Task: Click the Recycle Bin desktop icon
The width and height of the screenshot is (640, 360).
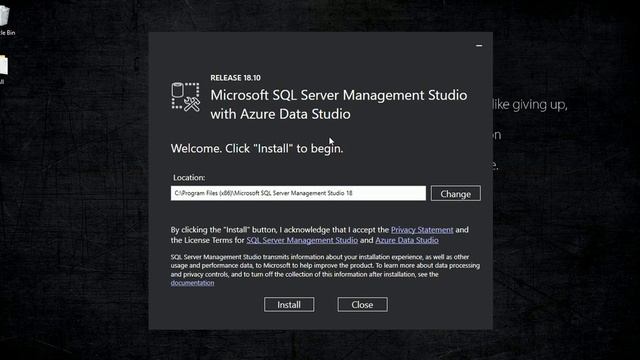Action: tap(5, 20)
